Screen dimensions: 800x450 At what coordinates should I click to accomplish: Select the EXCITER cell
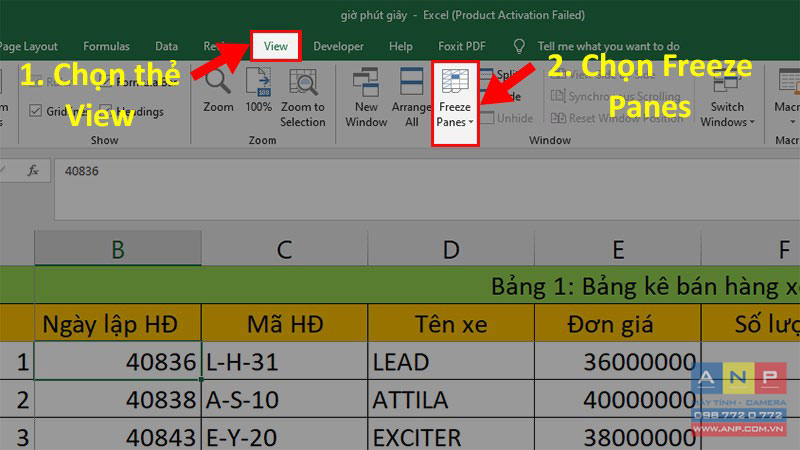[451, 435]
